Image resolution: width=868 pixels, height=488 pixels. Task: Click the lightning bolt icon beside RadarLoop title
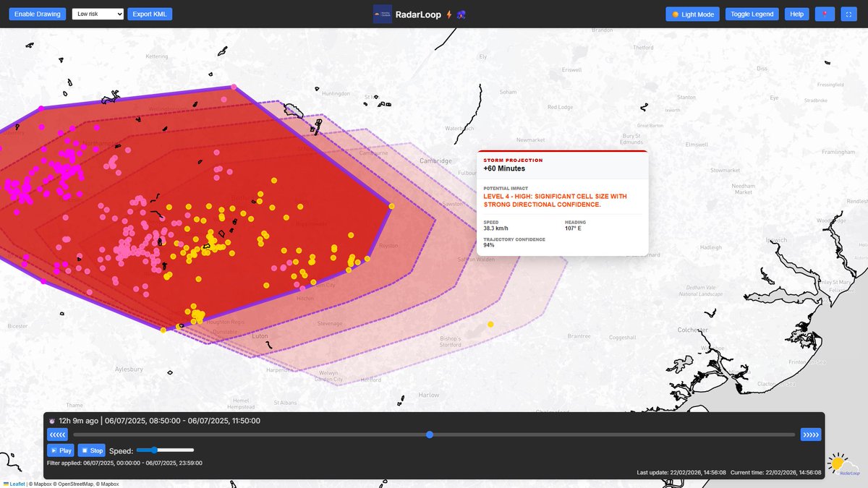point(448,14)
